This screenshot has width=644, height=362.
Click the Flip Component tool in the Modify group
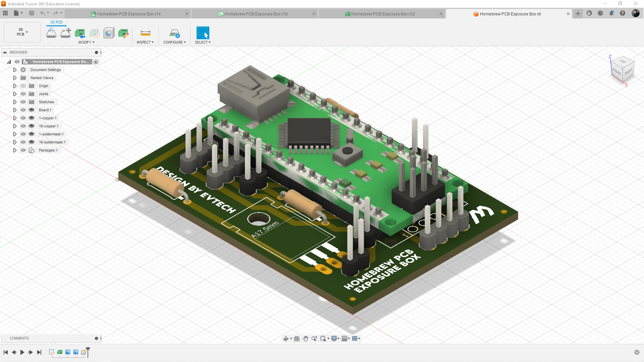tap(51, 33)
